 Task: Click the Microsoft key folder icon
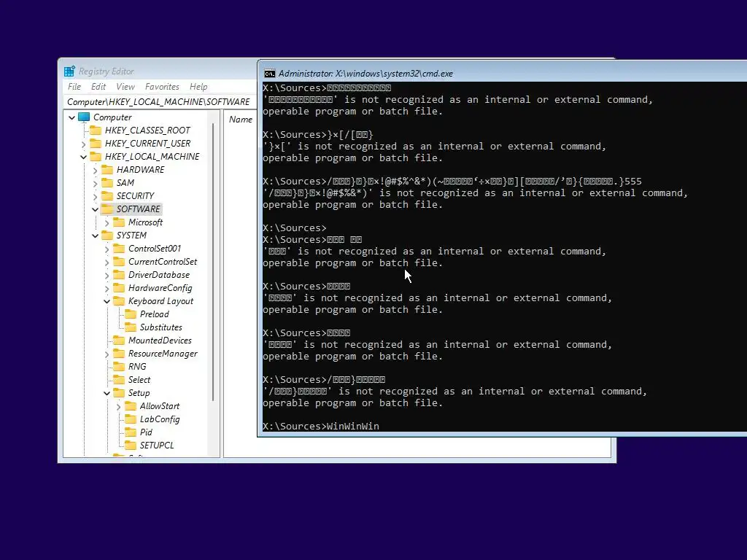click(119, 222)
